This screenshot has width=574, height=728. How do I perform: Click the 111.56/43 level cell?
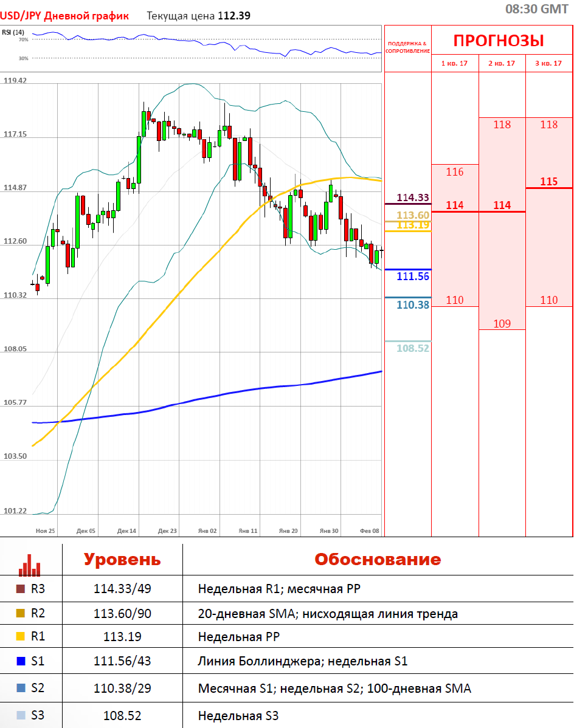coord(123,661)
